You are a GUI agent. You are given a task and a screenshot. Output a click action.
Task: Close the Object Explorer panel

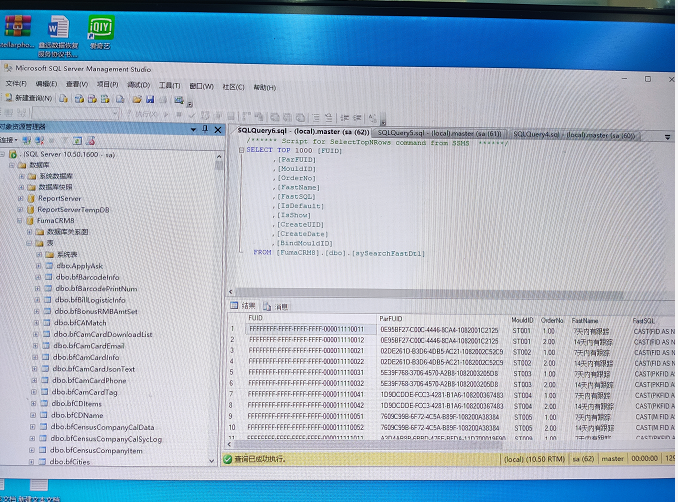217,128
